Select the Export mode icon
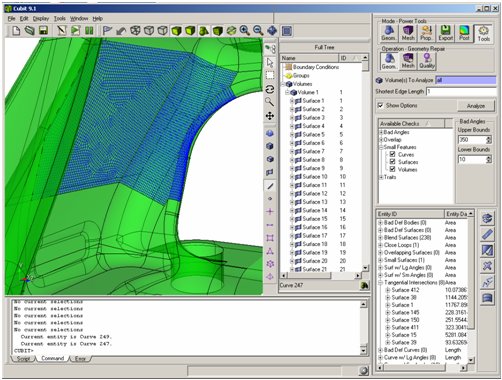Image resolution: width=502 pixels, height=380 pixels. [446, 33]
